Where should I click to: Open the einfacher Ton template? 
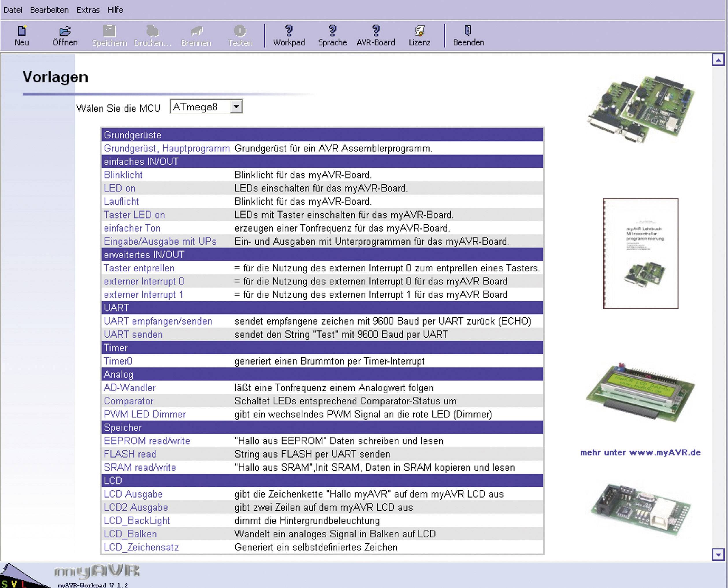[x=132, y=228]
